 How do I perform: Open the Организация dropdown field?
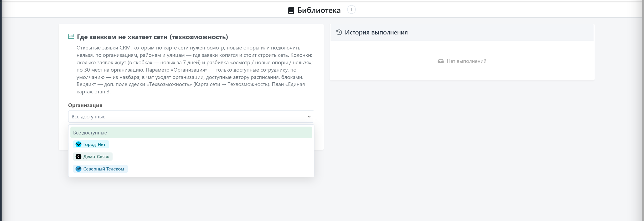(x=191, y=117)
